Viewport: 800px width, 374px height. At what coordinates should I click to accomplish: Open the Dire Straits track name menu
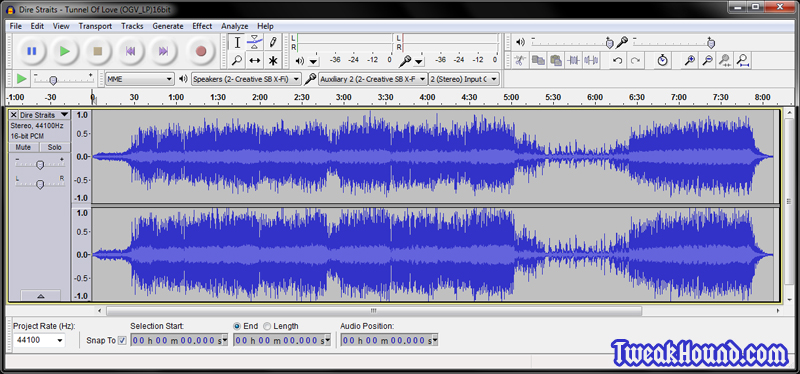(44, 115)
